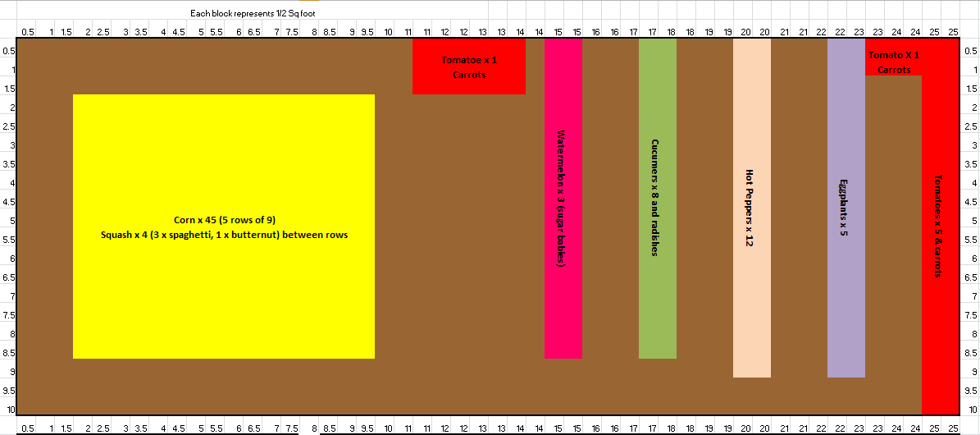Click the '7.5' row label on the right edge
This screenshot has width=980, height=435.
pos(969,315)
